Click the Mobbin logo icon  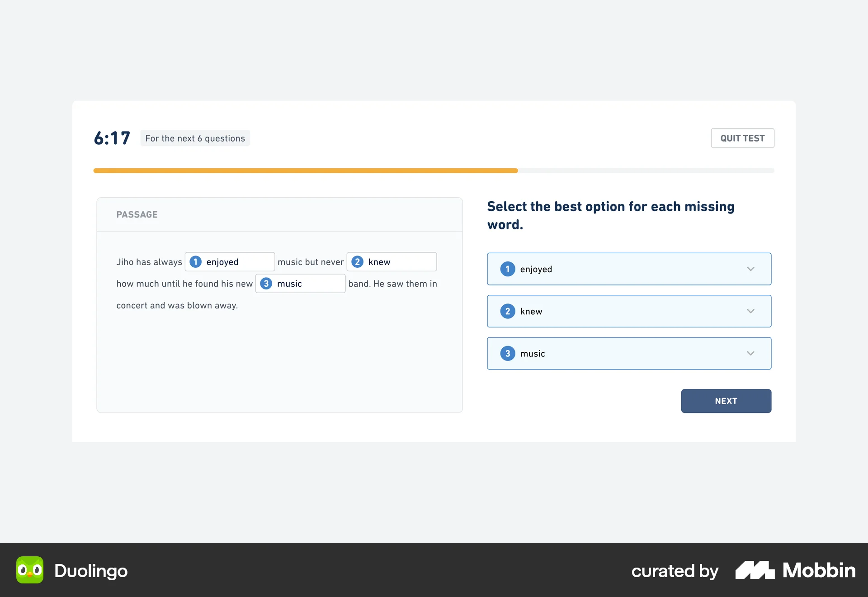point(755,570)
